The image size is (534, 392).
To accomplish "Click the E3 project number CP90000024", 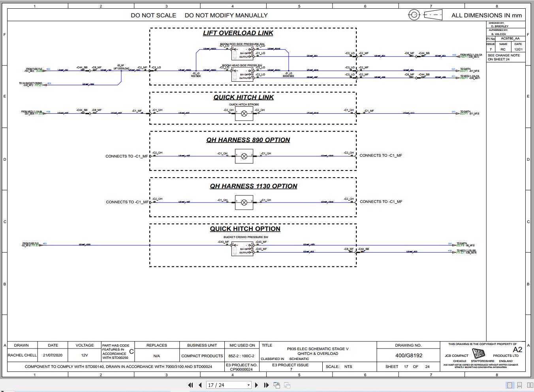I will tap(241, 369).
